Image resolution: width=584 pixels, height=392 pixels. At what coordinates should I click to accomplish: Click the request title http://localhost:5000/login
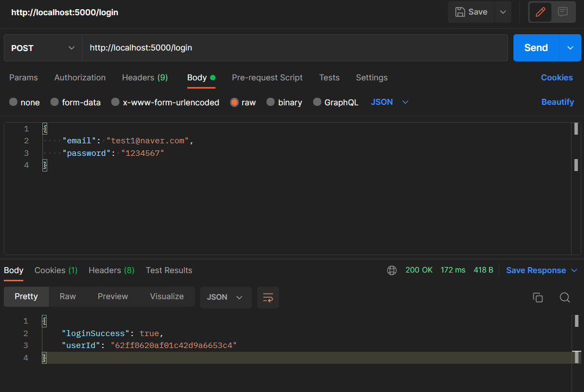tap(65, 12)
